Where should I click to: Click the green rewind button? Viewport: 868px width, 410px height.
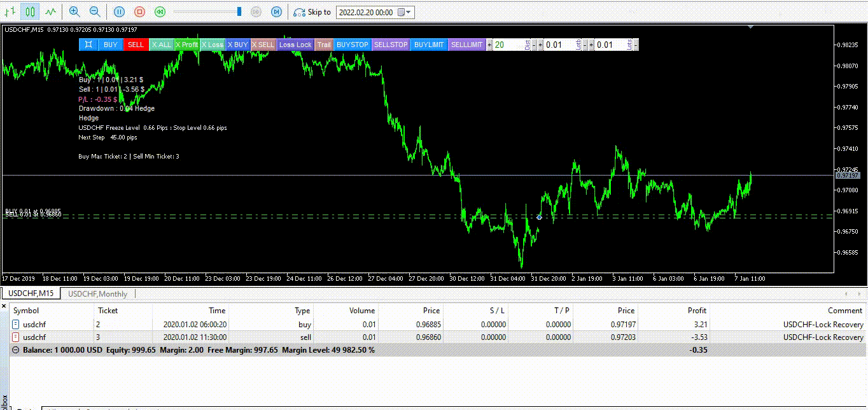click(160, 11)
